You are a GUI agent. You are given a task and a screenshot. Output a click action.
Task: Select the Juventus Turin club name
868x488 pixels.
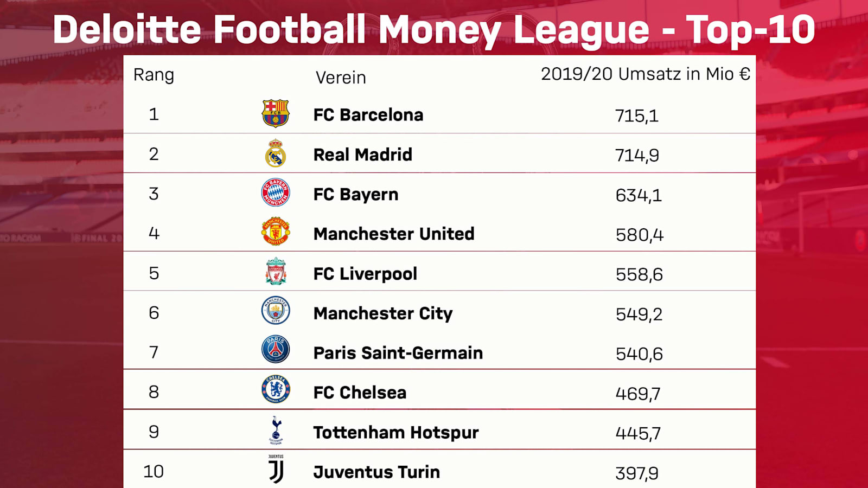(376, 472)
